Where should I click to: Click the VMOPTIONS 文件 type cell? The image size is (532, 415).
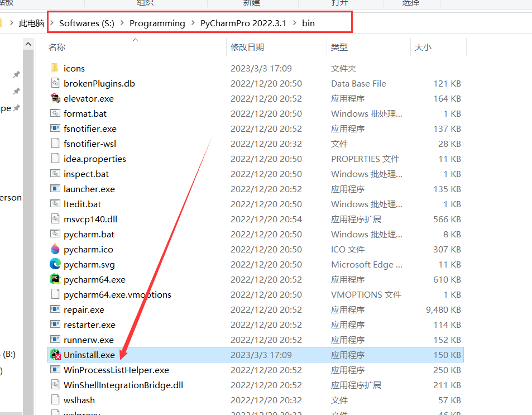click(366, 295)
